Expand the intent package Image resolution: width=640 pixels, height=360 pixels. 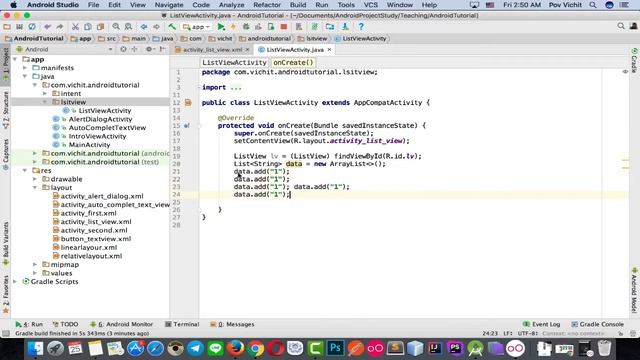[45, 93]
